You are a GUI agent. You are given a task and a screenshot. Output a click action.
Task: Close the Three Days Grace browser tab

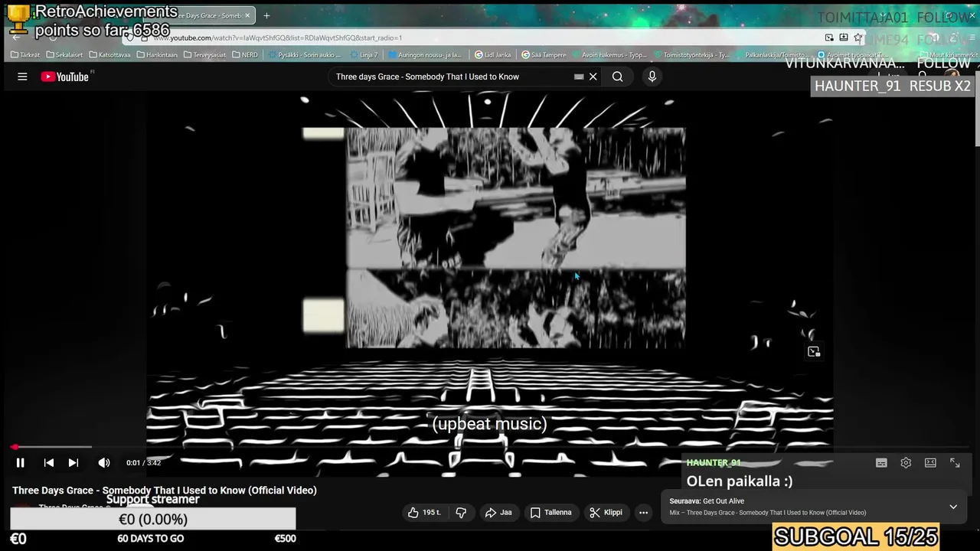click(247, 15)
